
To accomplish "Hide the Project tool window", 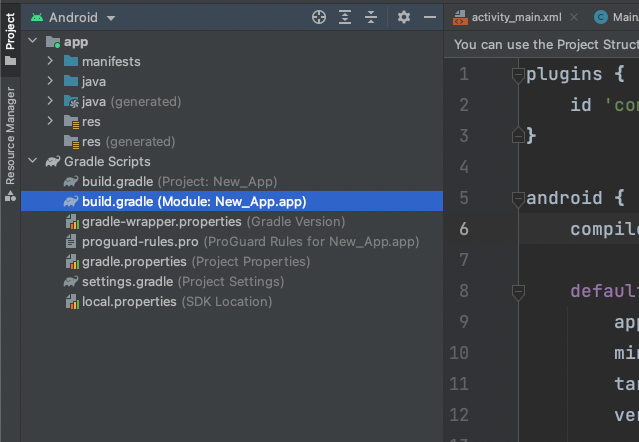I will pos(430,17).
